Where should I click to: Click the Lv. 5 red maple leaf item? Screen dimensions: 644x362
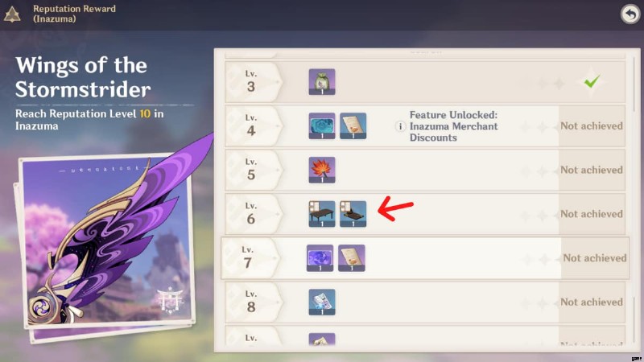pyautogui.click(x=321, y=170)
